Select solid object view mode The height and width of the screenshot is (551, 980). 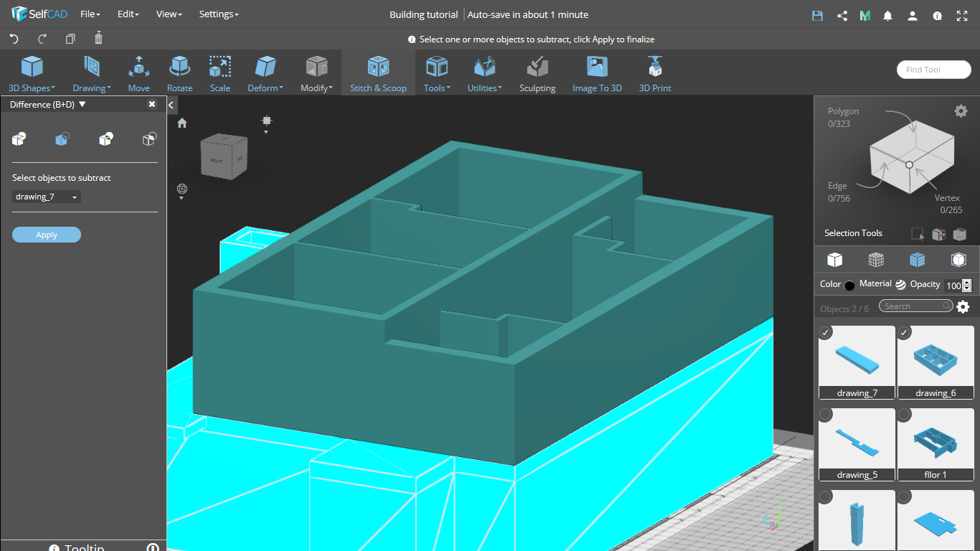click(834, 259)
